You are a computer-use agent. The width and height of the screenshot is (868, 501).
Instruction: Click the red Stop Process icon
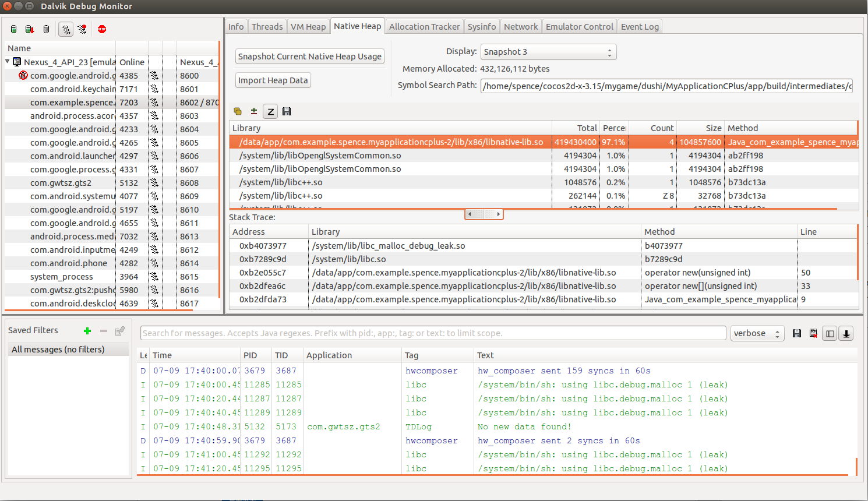click(x=102, y=29)
